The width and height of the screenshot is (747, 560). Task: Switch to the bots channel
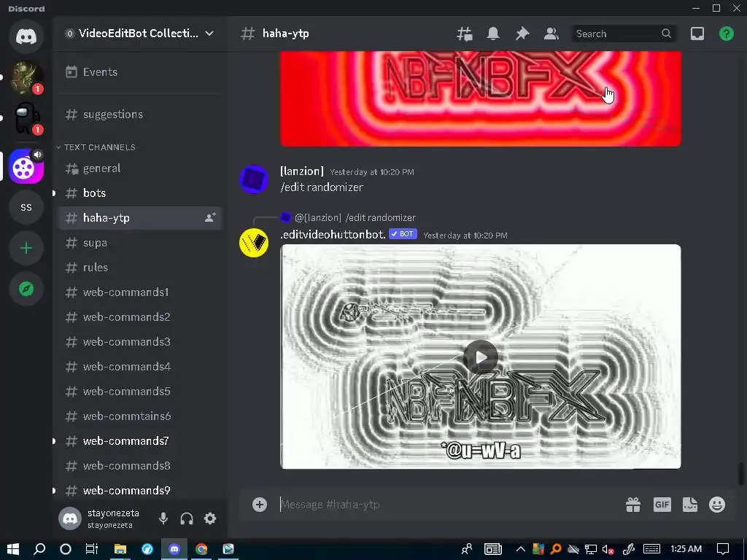point(139,192)
